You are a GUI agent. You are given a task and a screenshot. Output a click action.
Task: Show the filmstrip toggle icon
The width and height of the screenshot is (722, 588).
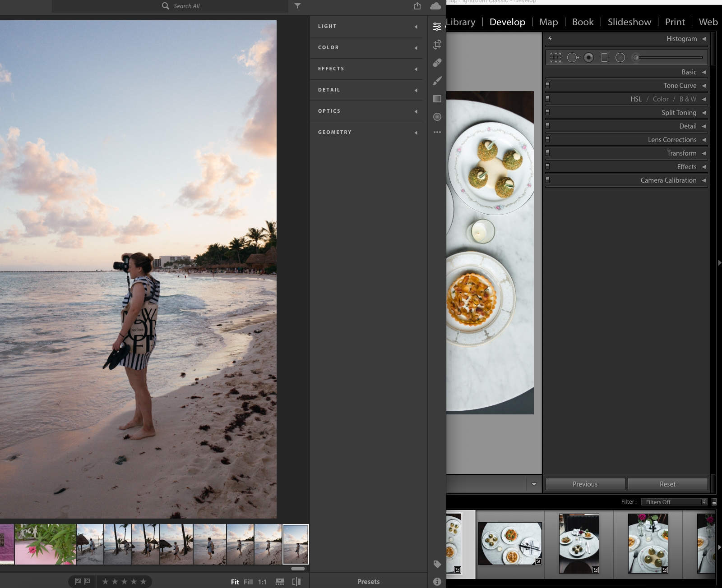[280, 582]
